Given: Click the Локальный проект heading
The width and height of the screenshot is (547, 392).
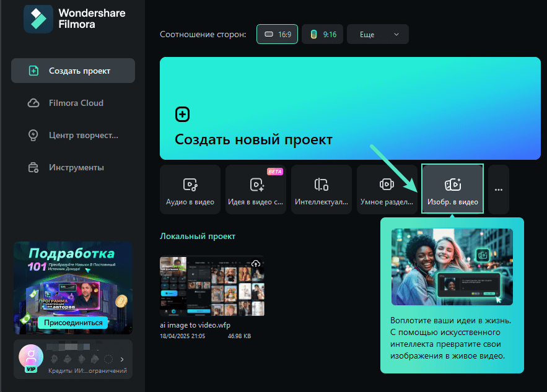Looking at the screenshot, I should (x=198, y=236).
